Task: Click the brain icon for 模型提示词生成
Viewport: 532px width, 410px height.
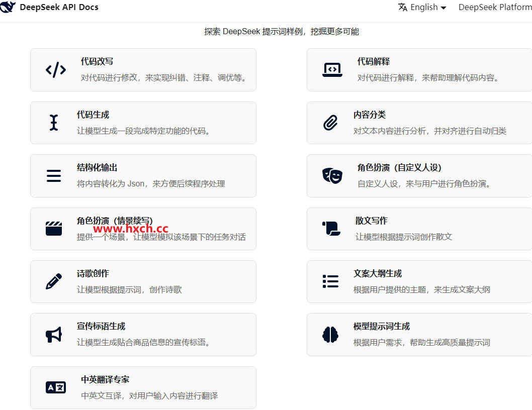Action: 330,335
